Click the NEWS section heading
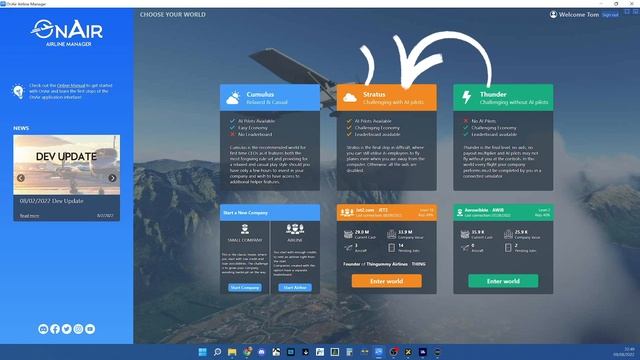Screen dimensions: 640x360 click(x=21, y=128)
